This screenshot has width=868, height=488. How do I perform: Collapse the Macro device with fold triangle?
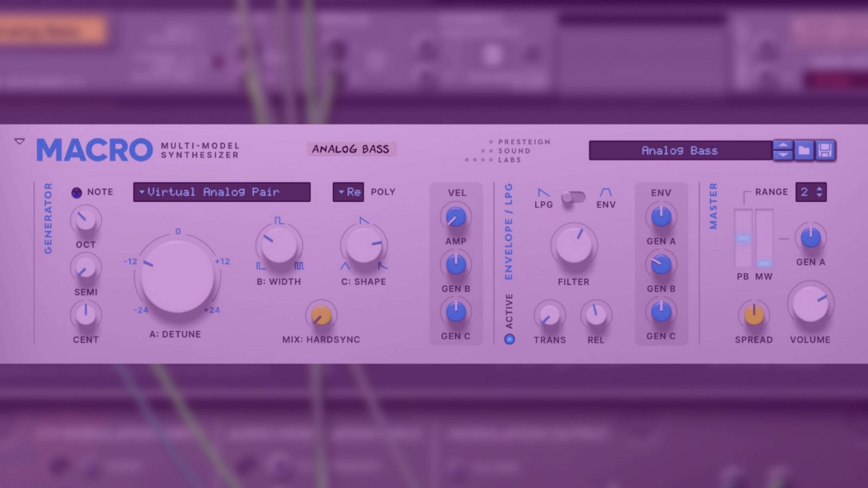(20, 142)
